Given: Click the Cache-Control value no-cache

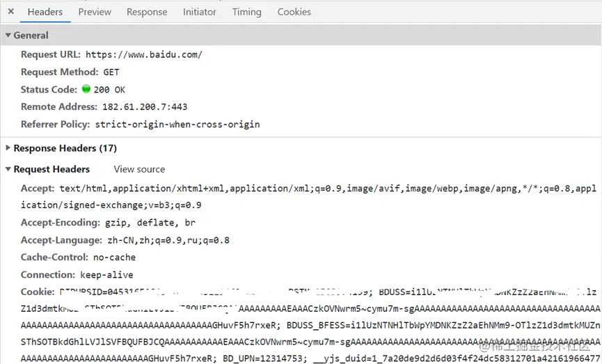Looking at the screenshot, I should [114, 258].
